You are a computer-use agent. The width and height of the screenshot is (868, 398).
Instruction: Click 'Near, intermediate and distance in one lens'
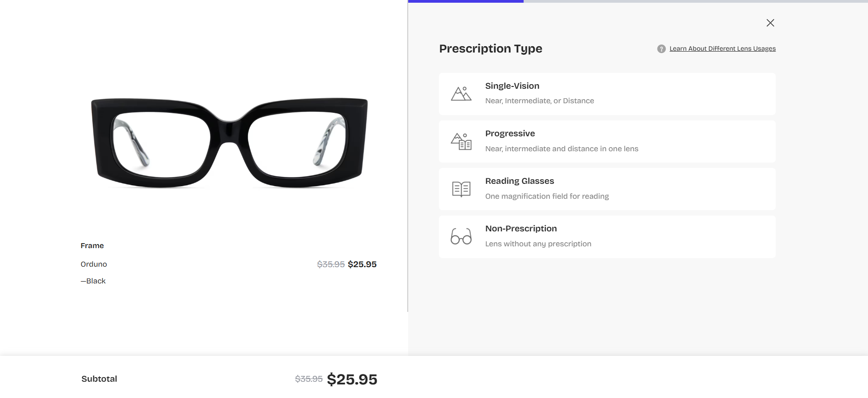tap(561, 149)
